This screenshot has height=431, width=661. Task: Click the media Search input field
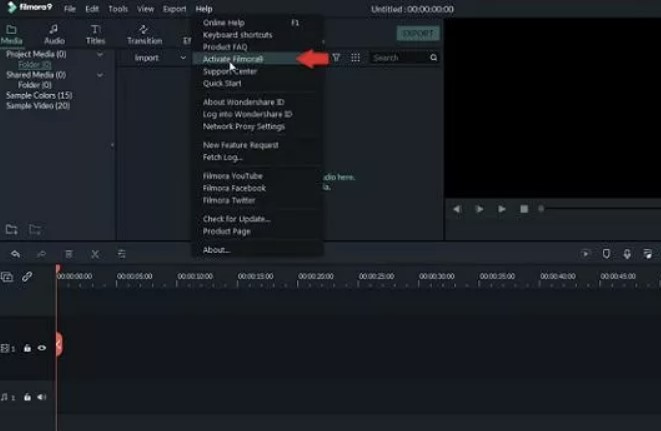400,58
